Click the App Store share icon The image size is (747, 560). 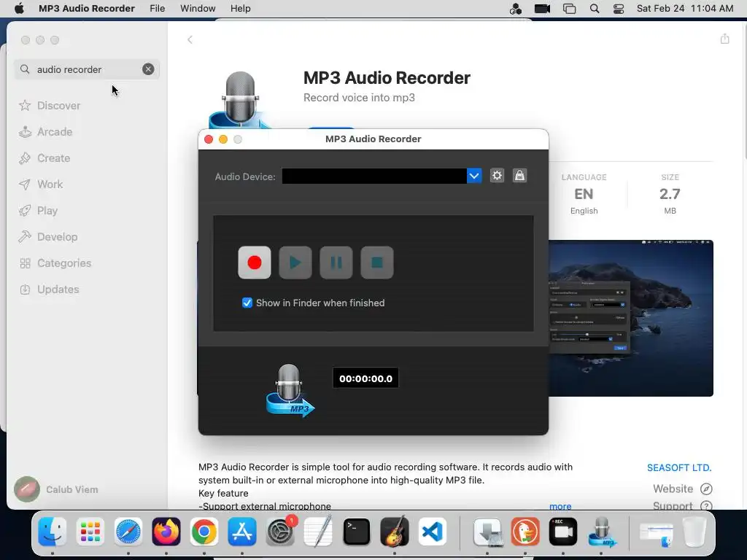724,39
